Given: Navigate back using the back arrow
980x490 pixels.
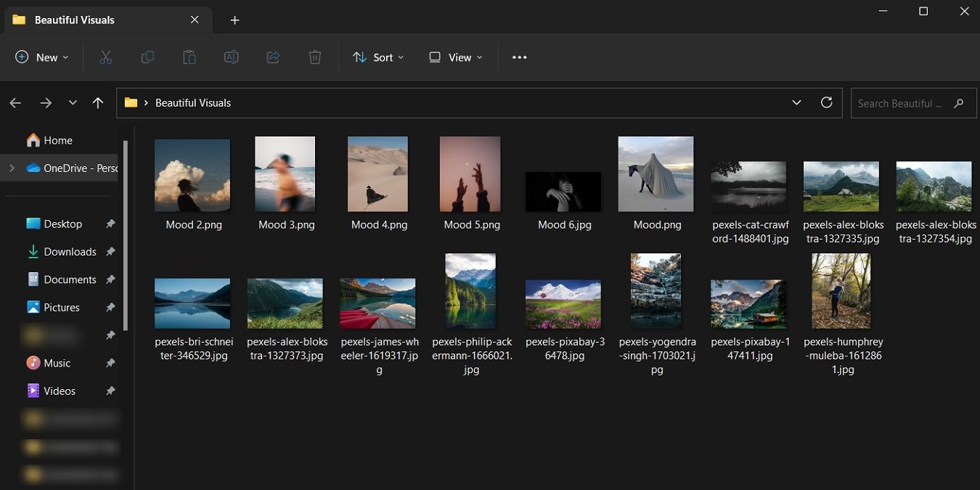Looking at the screenshot, I should (x=15, y=102).
